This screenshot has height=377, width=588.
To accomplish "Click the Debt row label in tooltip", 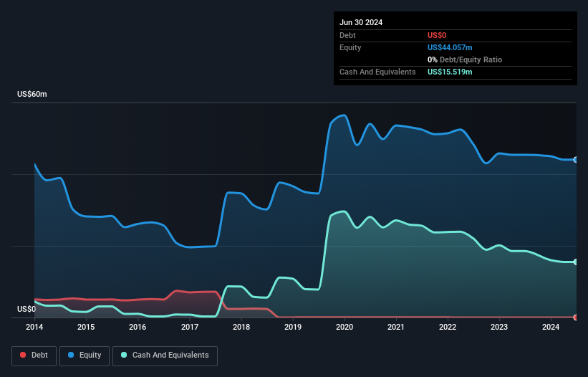I will click(347, 35).
